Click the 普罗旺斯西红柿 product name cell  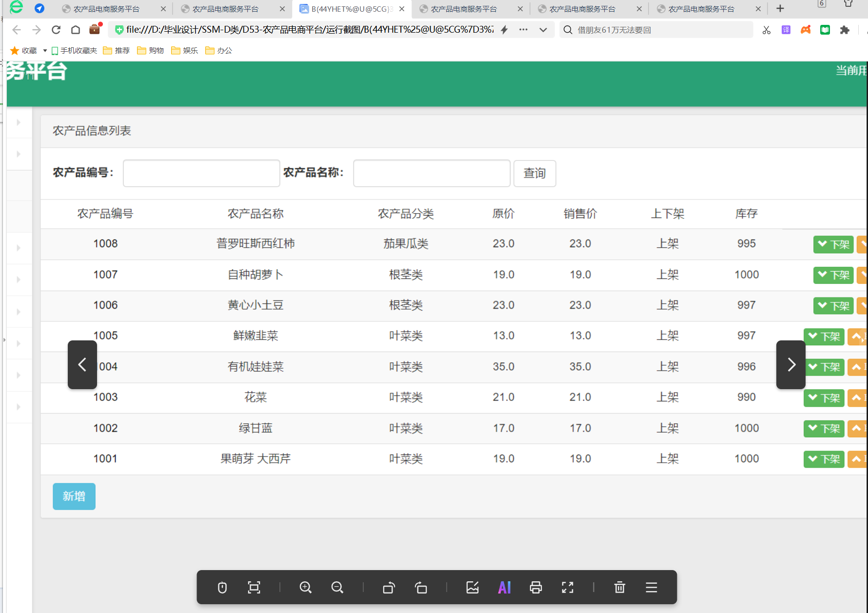click(x=256, y=243)
